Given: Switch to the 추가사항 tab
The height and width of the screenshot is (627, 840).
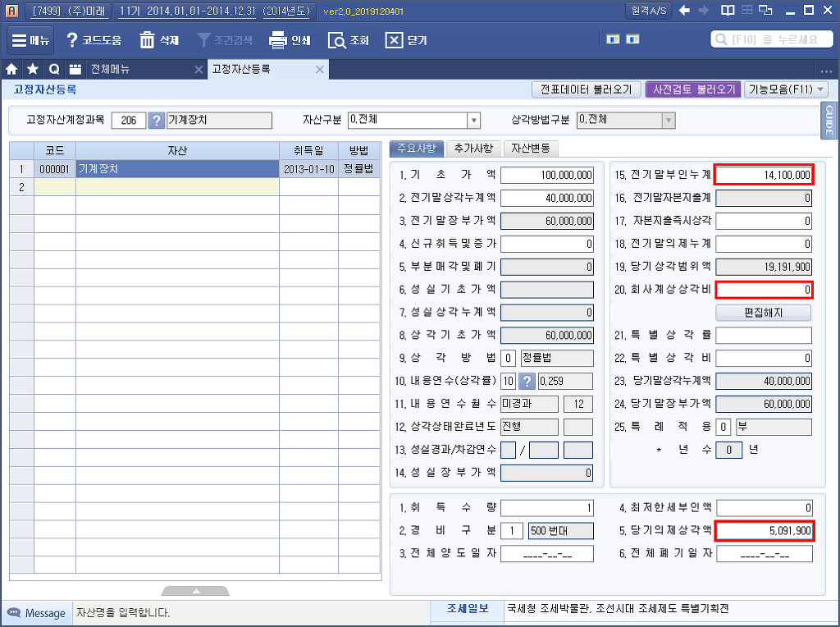Looking at the screenshot, I should pos(473,149).
